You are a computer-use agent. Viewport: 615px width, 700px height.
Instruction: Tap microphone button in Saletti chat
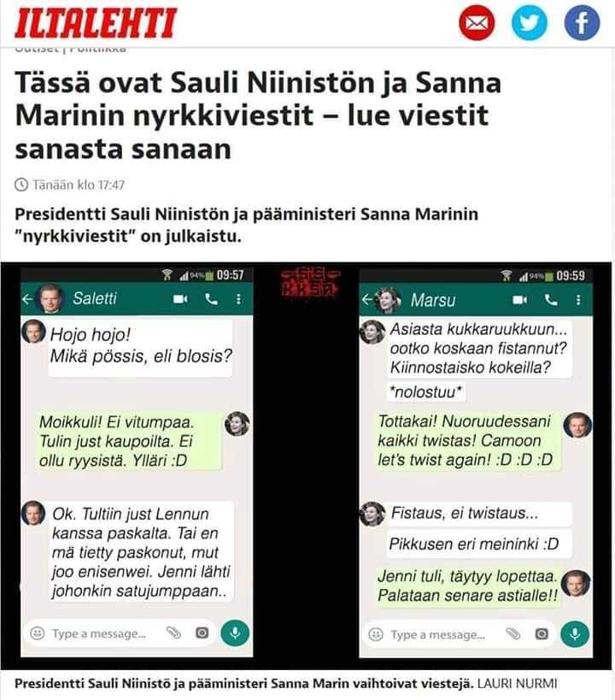click(x=235, y=632)
